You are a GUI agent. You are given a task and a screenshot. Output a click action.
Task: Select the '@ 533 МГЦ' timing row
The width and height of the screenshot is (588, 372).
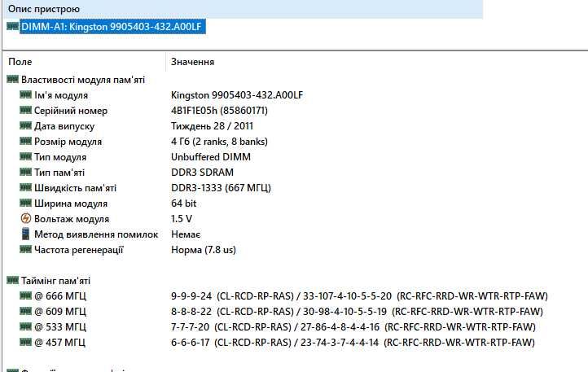pyautogui.click(x=60, y=326)
